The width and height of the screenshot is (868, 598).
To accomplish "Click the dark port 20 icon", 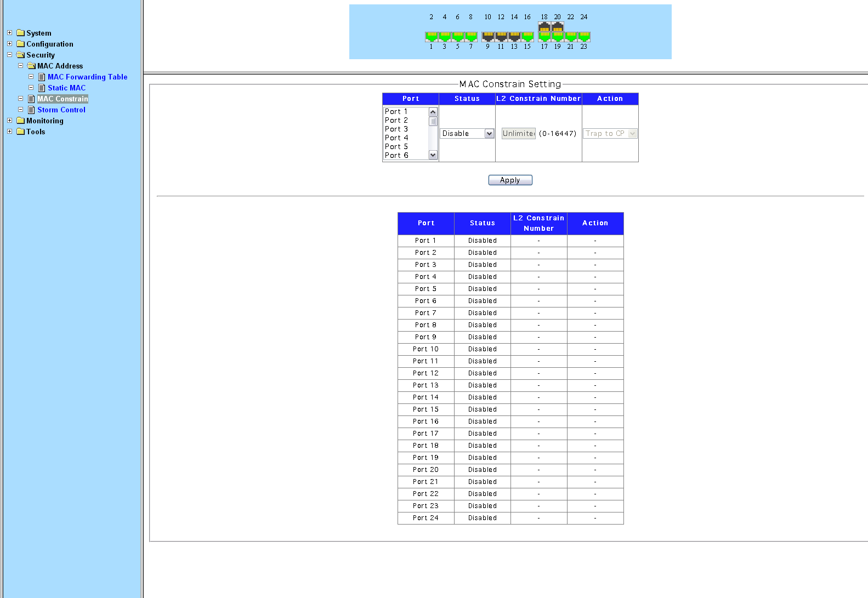I will [x=558, y=27].
